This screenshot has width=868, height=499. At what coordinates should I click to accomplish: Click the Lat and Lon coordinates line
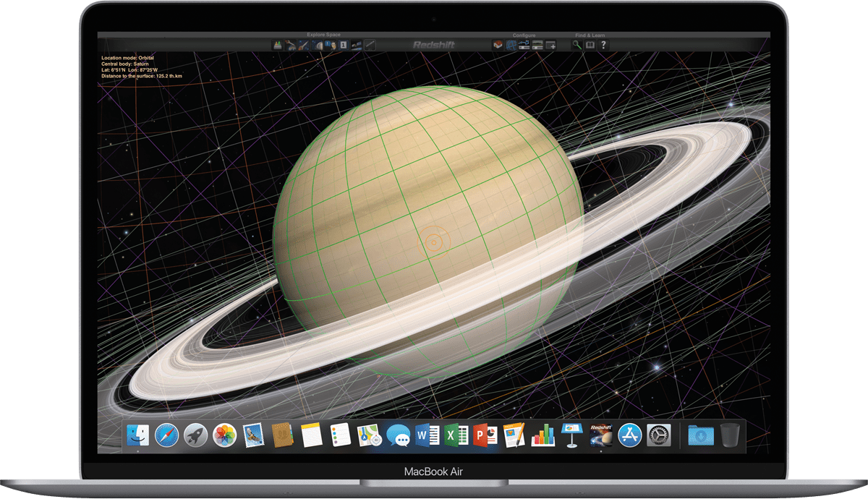[x=129, y=69]
